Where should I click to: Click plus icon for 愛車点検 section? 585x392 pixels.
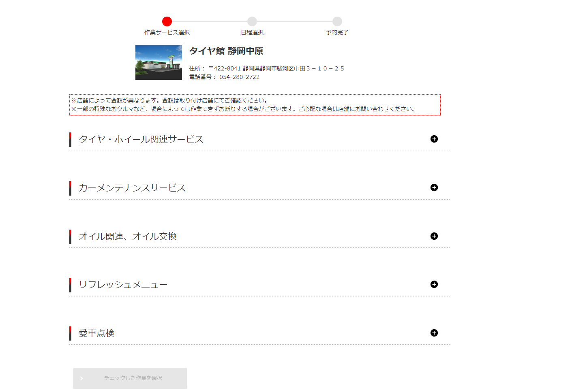click(x=434, y=333)
